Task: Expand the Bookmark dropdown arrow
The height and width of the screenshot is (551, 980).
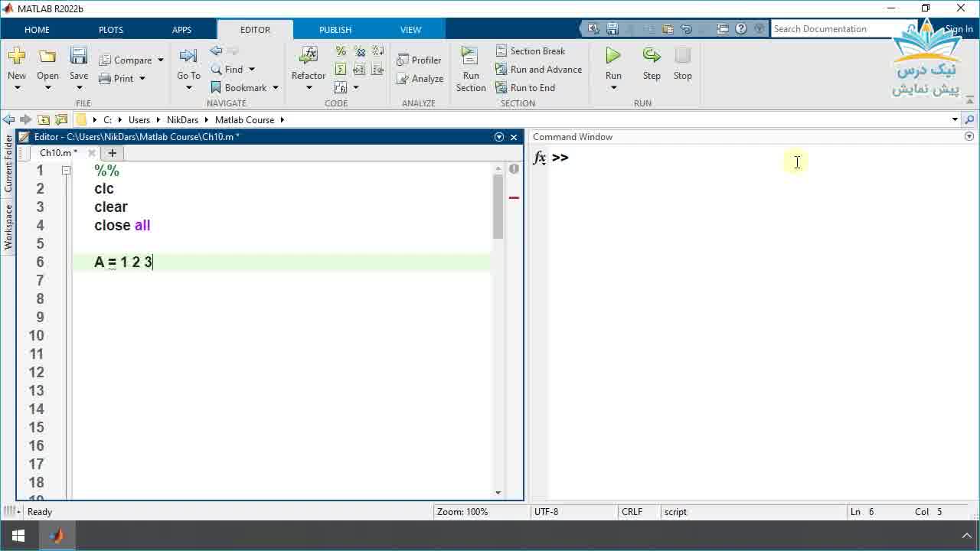Action: [275, 87]
